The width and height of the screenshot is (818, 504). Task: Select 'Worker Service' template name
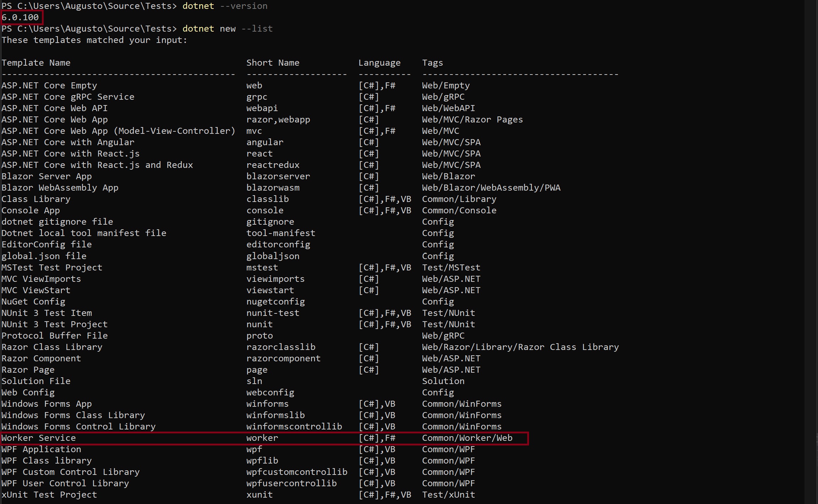click(x=39, y=438)
